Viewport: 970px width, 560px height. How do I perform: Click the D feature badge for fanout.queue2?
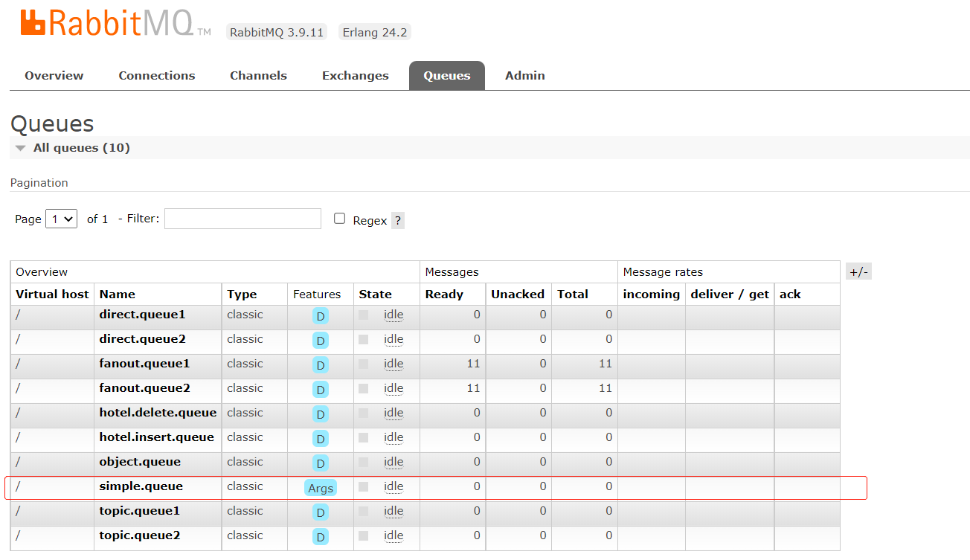pyautogui.click(x=321, y=390)
